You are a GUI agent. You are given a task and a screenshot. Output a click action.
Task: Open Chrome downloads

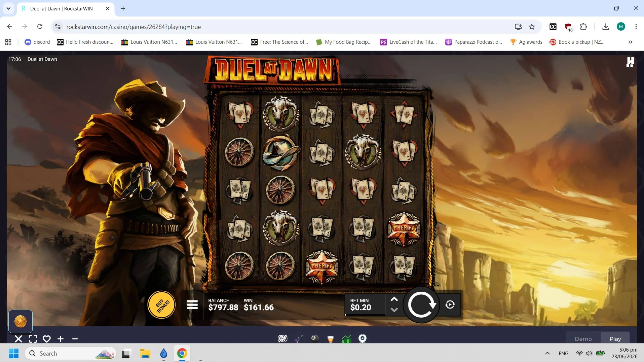coord(606,27)
